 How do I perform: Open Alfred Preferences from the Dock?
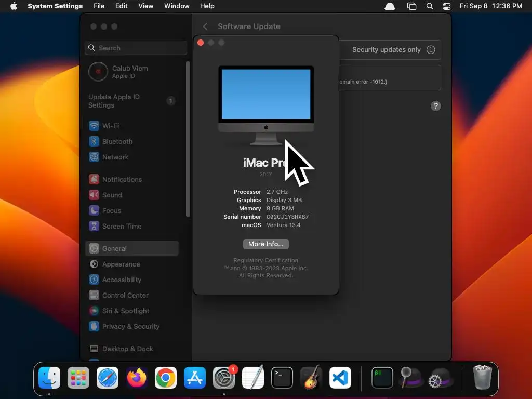pos(441,378)
